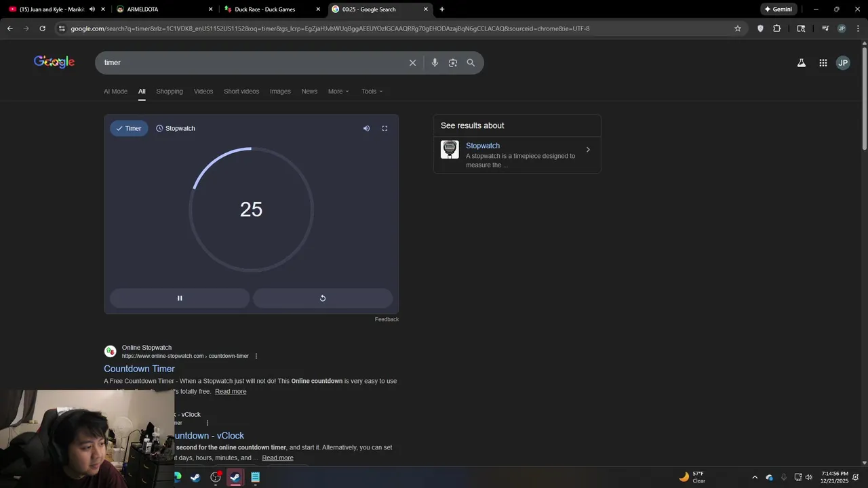Reload the page with the refresh icon
Screen dimensions: 868x488
[42, 28]
